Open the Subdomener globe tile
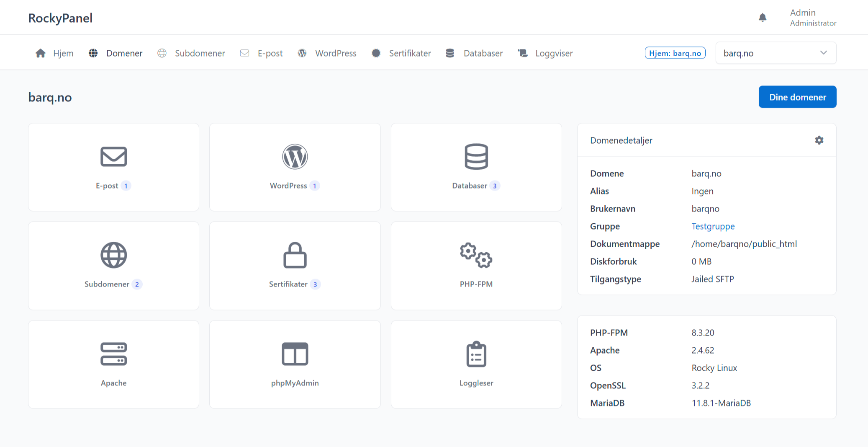The image size is (868, 447). [113, 266]
